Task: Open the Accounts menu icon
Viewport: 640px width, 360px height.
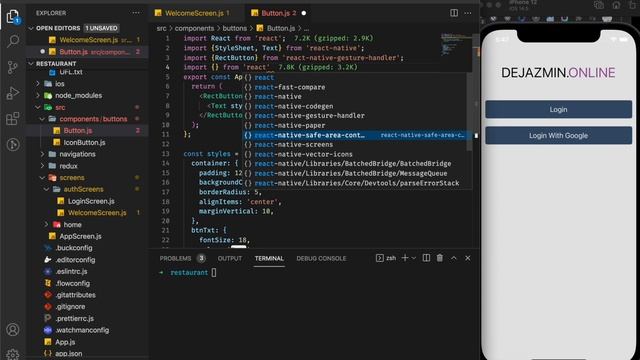Action: tap(13, 329)
